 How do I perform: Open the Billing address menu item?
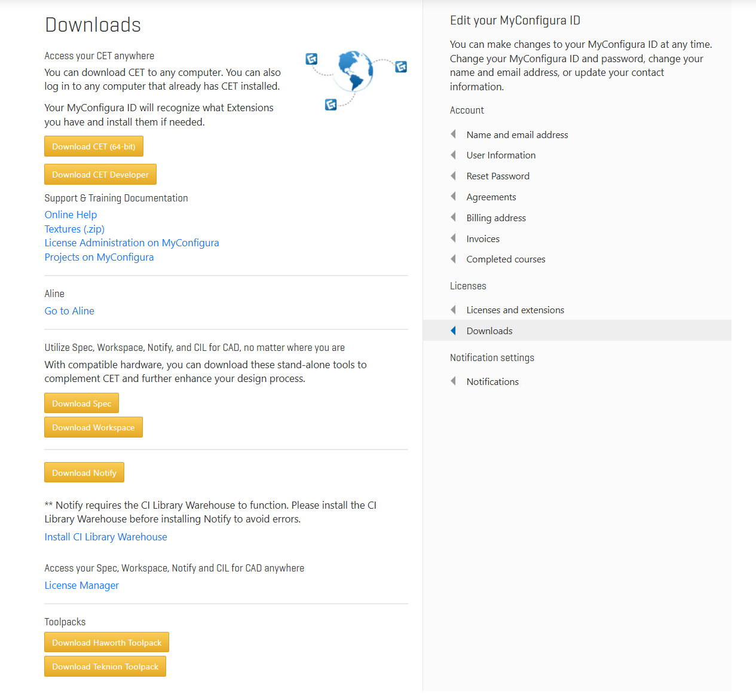(496, 218)
